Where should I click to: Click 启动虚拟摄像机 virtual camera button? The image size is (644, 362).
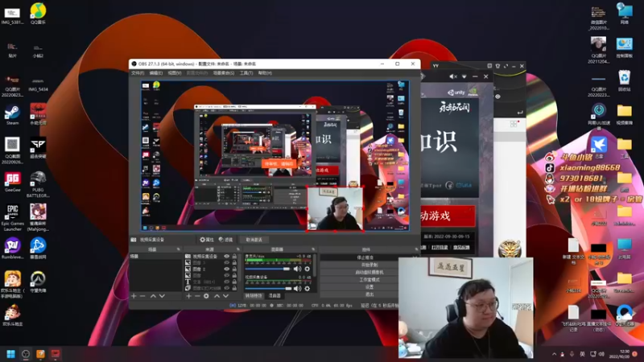pos(369,273)
